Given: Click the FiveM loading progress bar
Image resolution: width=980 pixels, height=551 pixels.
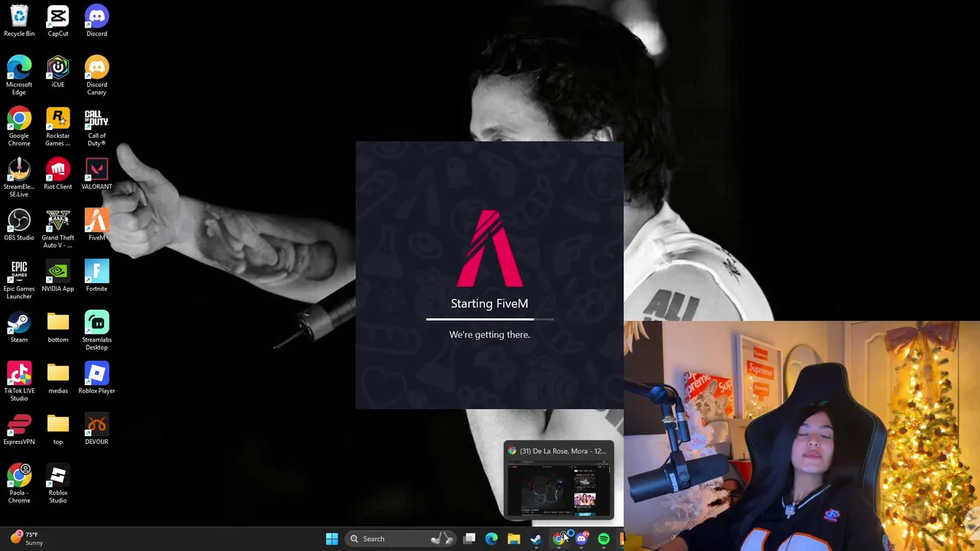Looking at the screenshot, I should pos(490,319).
